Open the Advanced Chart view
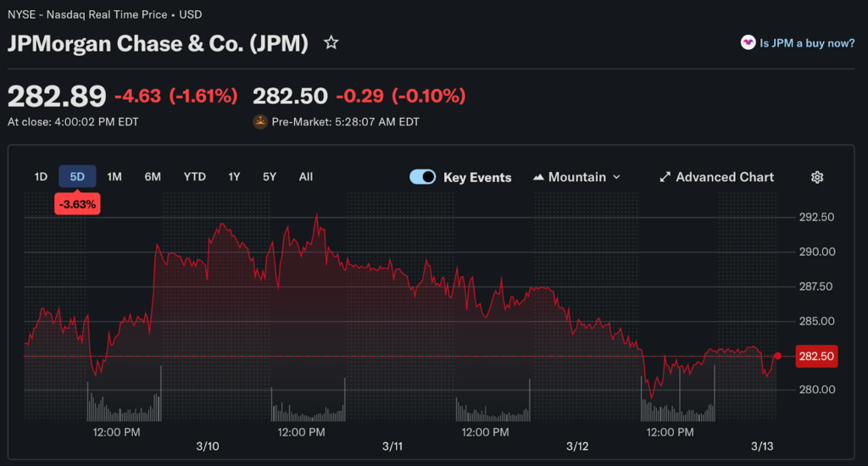Screen dimensions: 868x466 click(725, 177)
